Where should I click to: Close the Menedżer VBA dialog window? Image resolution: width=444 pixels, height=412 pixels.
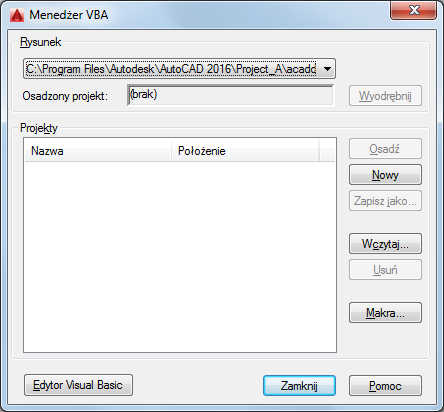pos(413,10)
